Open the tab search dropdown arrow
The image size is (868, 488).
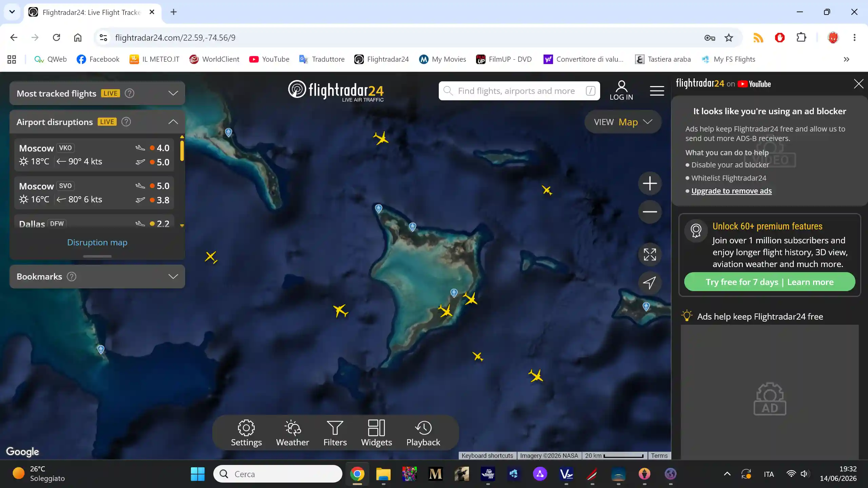[12, 12]
